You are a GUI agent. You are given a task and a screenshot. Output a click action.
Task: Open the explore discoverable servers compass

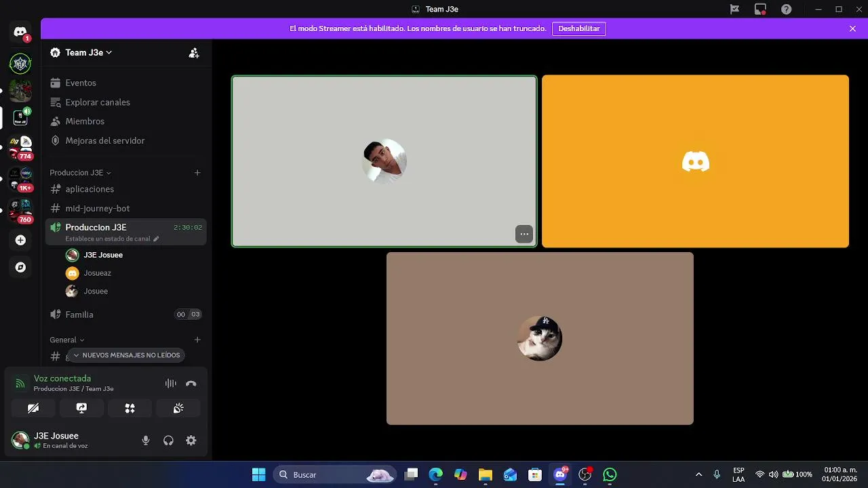click(x=20, y=267)
